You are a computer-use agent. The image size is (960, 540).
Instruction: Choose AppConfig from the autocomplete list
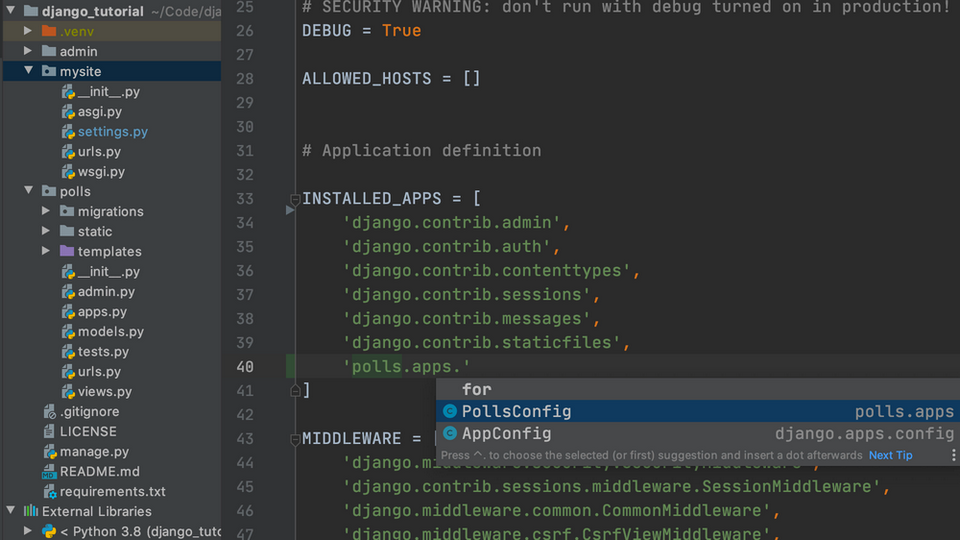[506, 434]
